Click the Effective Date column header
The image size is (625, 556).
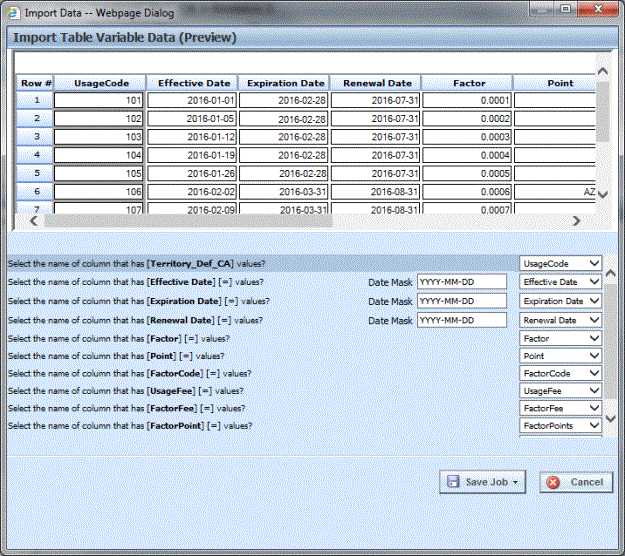(194, 83)
